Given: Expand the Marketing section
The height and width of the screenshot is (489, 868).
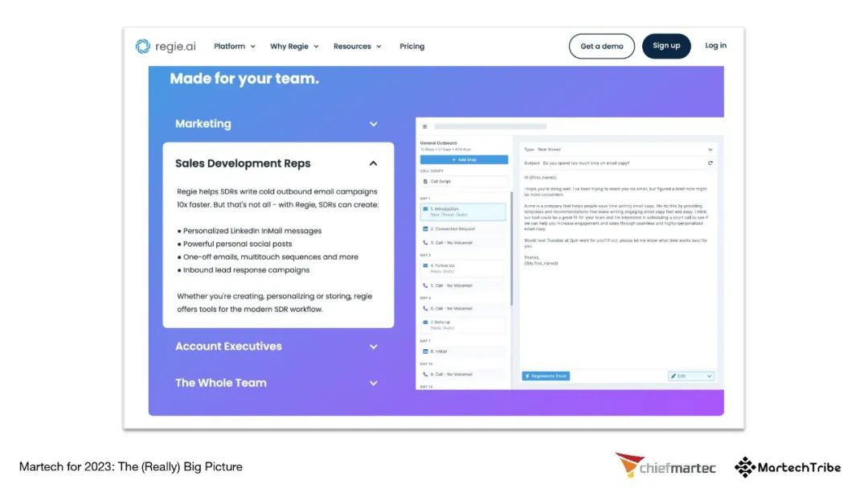Looking at the screenshot, I should pyautogui.click(x=276, y=124).
